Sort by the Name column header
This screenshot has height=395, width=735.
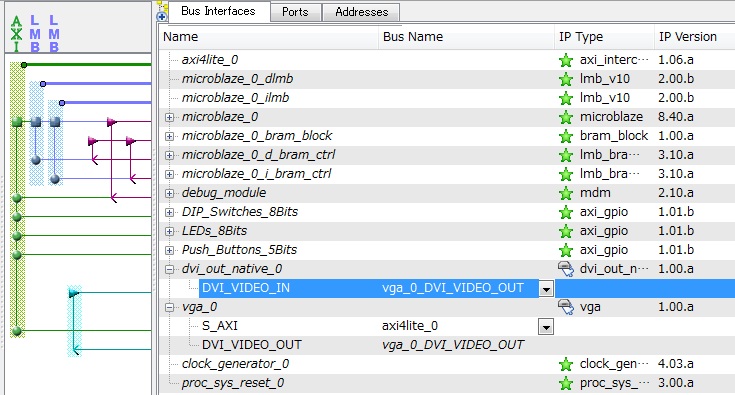(269, 37)
